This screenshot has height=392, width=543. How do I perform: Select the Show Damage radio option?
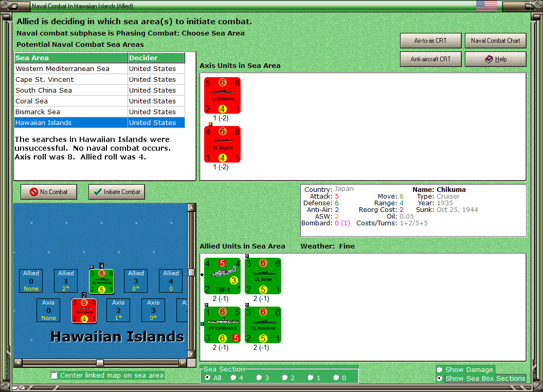coord(440,369)
